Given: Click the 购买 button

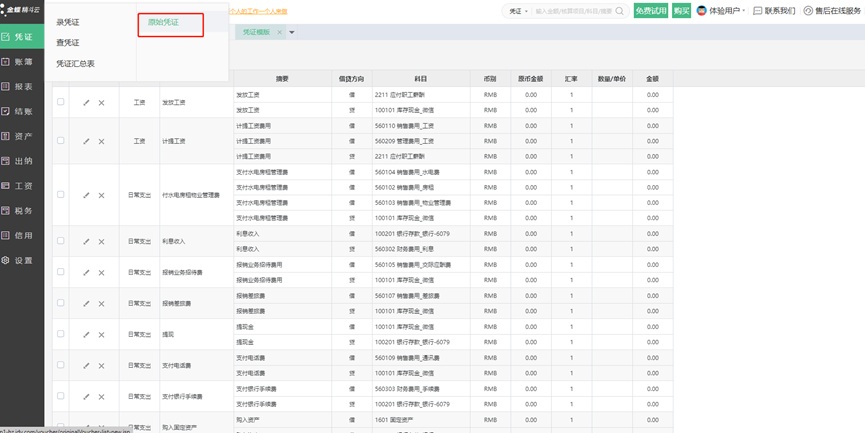Looking at the screenshot, I should (x=682, y=10).
